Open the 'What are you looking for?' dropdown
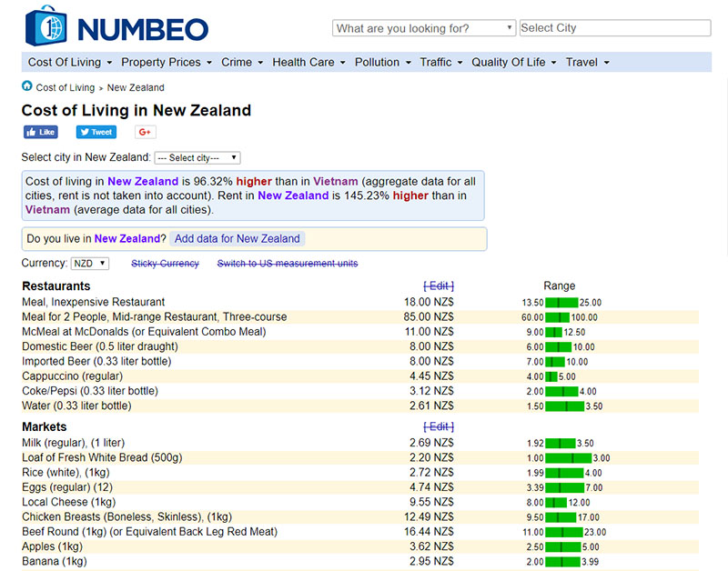The image size is (728, 571). point(422,27)
